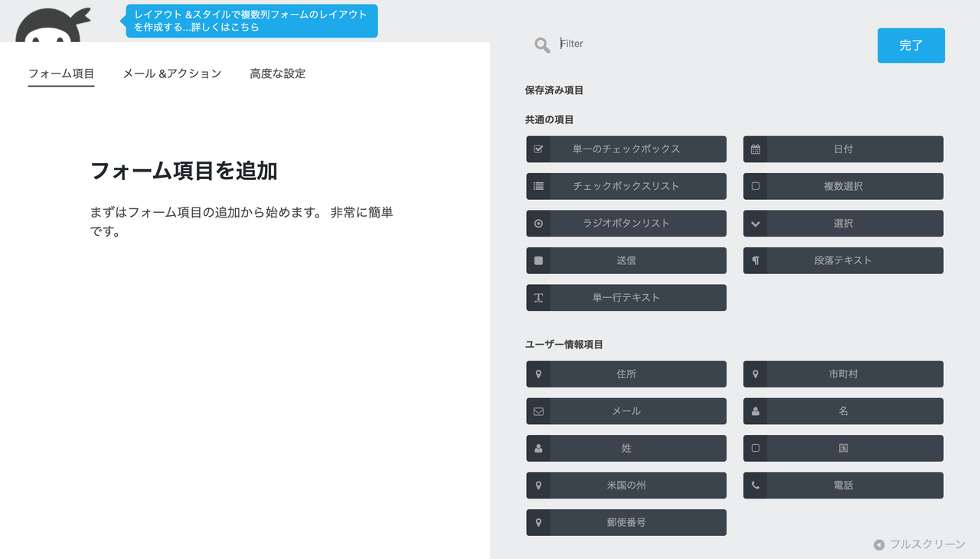
Task: Click the checkmark icon on 単一のチェックボックス
Action: (538, 149)
